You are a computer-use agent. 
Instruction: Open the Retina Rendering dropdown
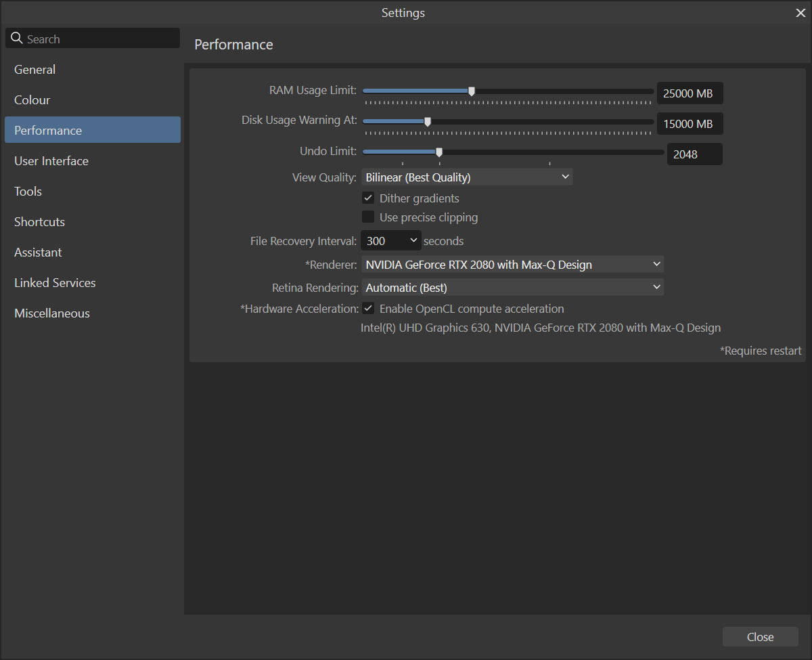click(513, 287)
